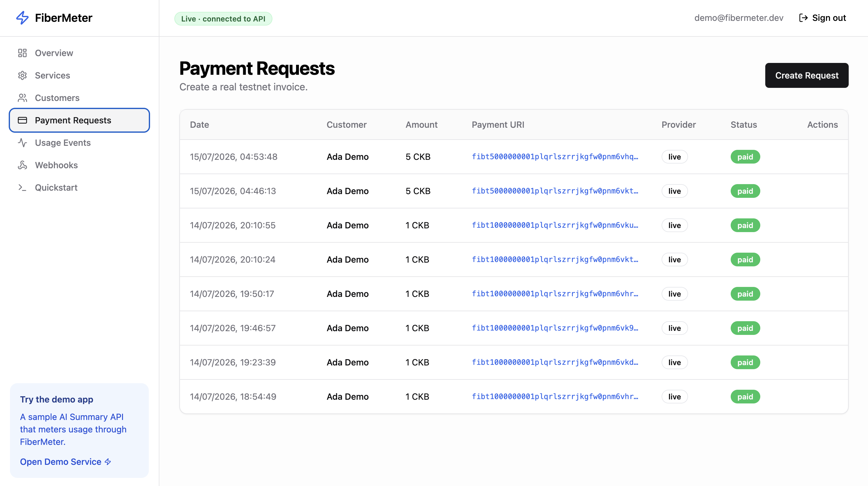Click the Quickstart terminal prompt icon
This screenshot has height=486, width=868.
(22, 188)
